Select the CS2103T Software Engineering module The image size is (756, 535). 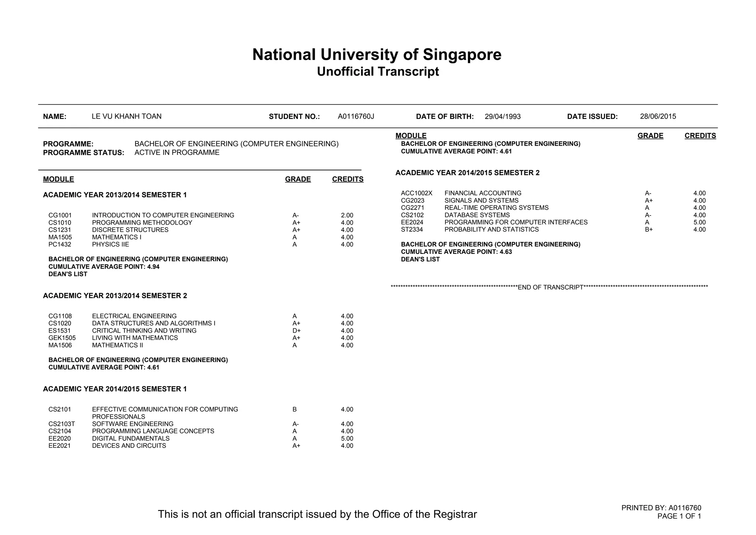(x=133, y=424)
